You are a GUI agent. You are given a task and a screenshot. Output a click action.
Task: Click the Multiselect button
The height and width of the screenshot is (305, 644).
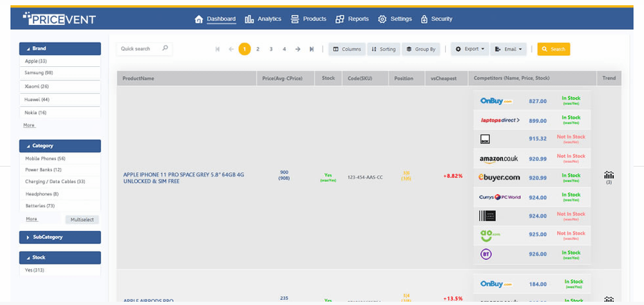(82, 219)
